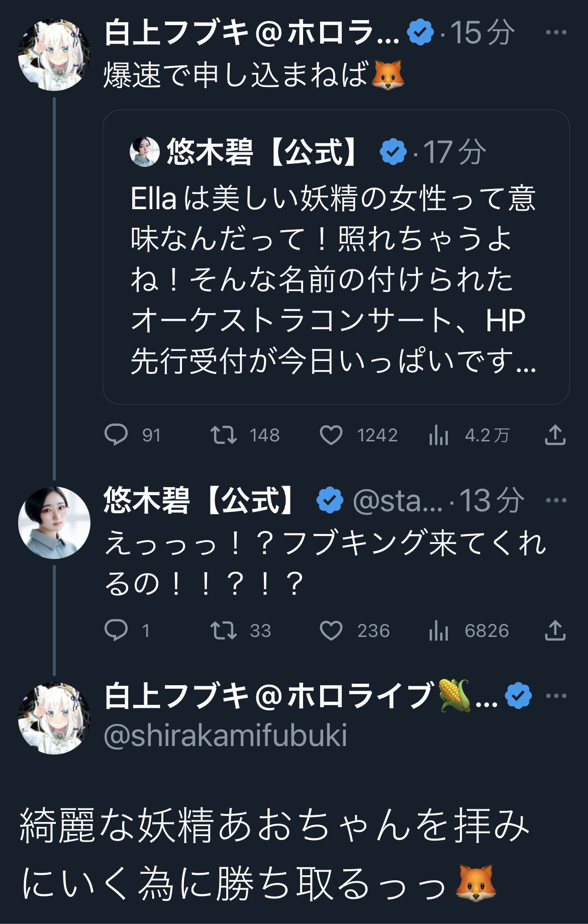588x924 pixels.
Task: Open more options on 悠木碧's 13分 reply
Action: (x=556, y=500)
